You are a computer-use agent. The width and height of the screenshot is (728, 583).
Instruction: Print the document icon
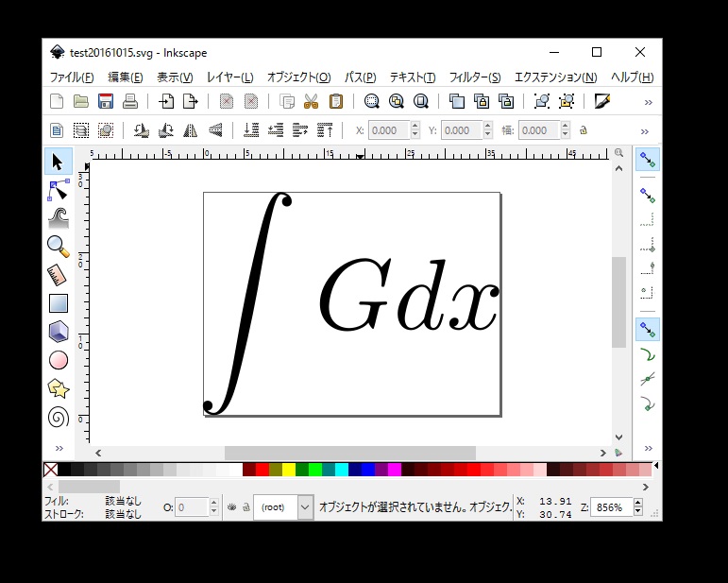pos(130,101)
